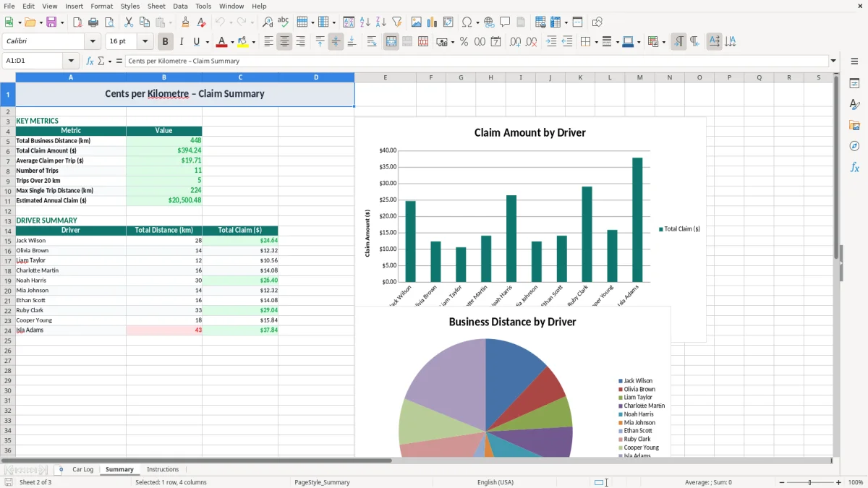Screen dimensions: 868x488
Task: Select column header C
Action: point(240,77)
